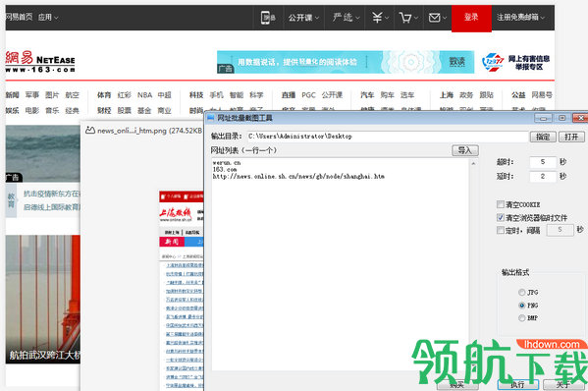Open the PGC nav link

(x=308, y=95)
